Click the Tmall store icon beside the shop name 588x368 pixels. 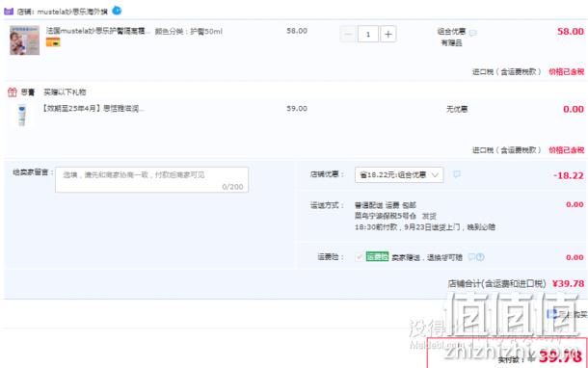tap(9, 12)
